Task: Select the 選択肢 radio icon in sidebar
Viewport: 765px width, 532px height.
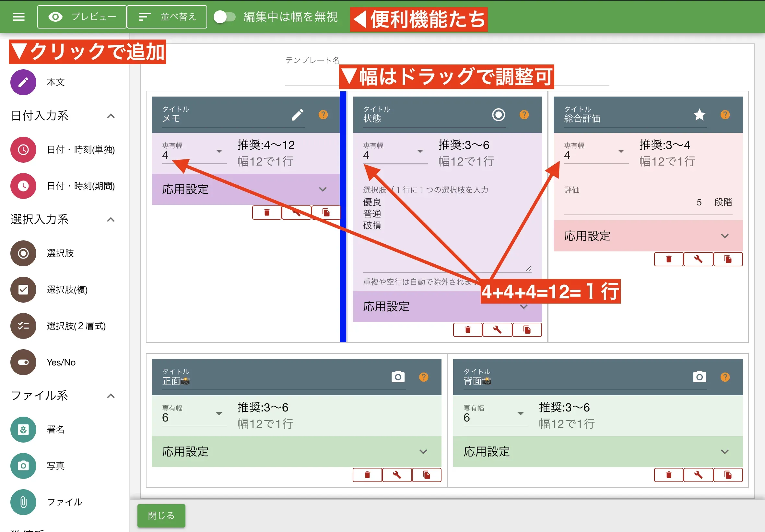Action: pos(23,253)
